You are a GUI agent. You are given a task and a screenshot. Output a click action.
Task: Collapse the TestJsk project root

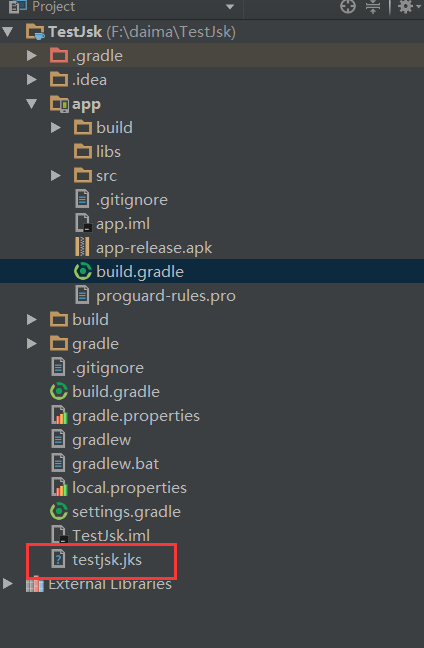click(8, 32)
